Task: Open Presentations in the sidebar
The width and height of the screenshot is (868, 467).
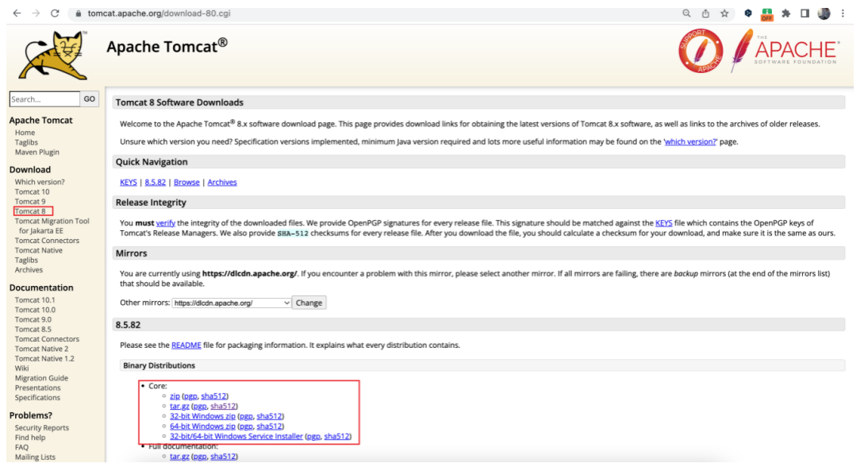Action: pos(37,388)
